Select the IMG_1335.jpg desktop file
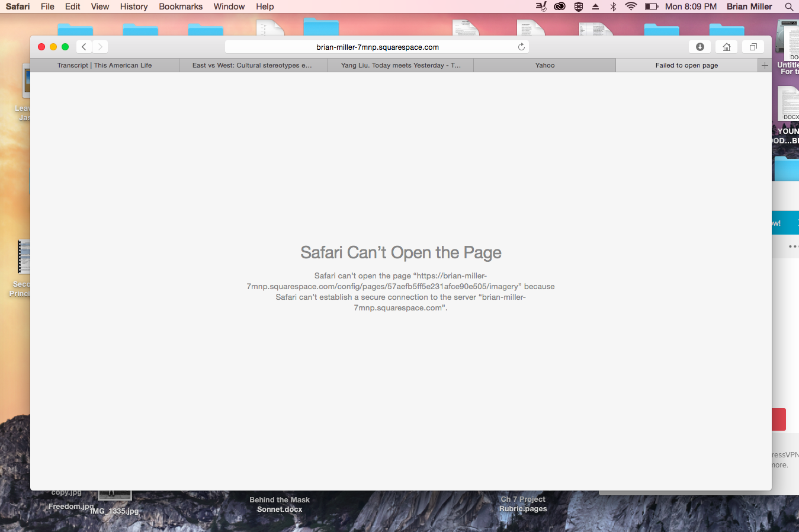This screenshot has height=532, width=799. point(115,511)
